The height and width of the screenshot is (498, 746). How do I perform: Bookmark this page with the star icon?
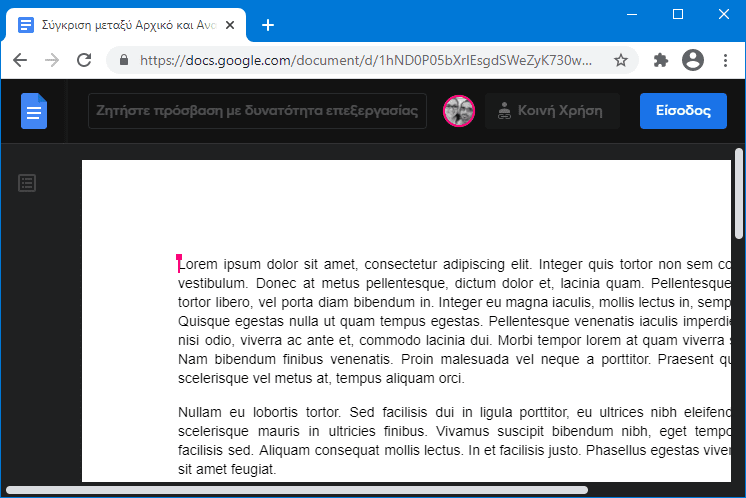coord(620,60)
